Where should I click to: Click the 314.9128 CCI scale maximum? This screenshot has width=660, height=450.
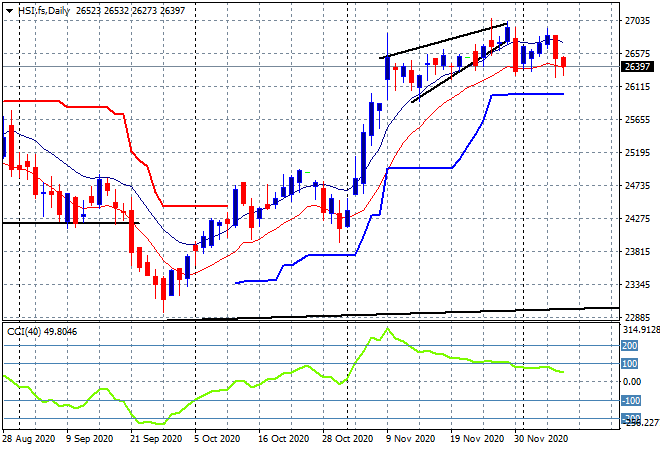641,330
